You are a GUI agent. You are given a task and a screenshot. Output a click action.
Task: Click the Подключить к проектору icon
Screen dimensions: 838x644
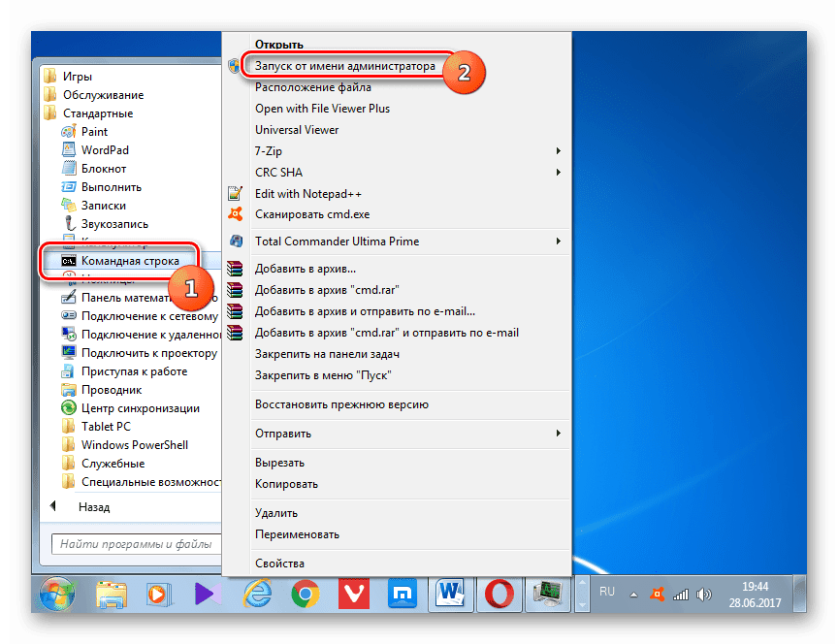(69, 353)
